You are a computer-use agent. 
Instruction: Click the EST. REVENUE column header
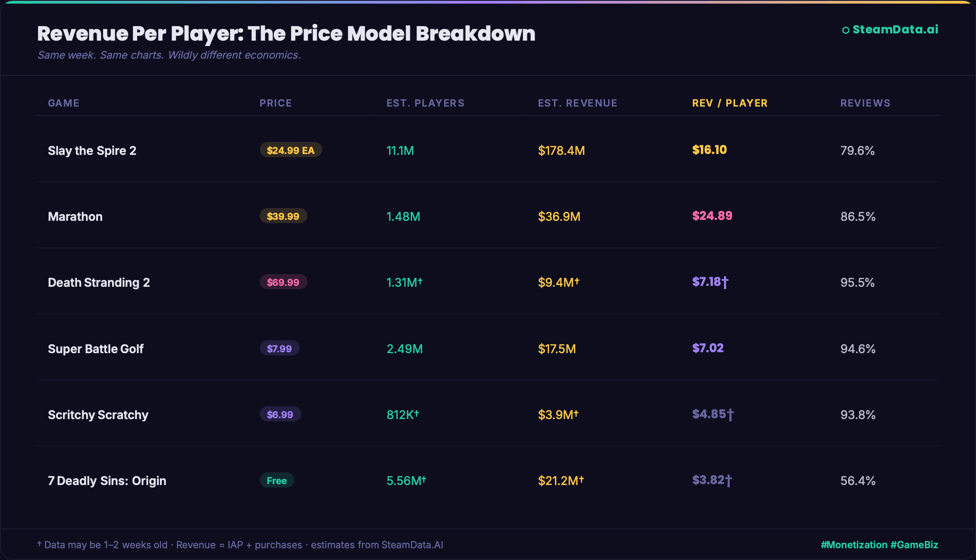click(577, 103)
